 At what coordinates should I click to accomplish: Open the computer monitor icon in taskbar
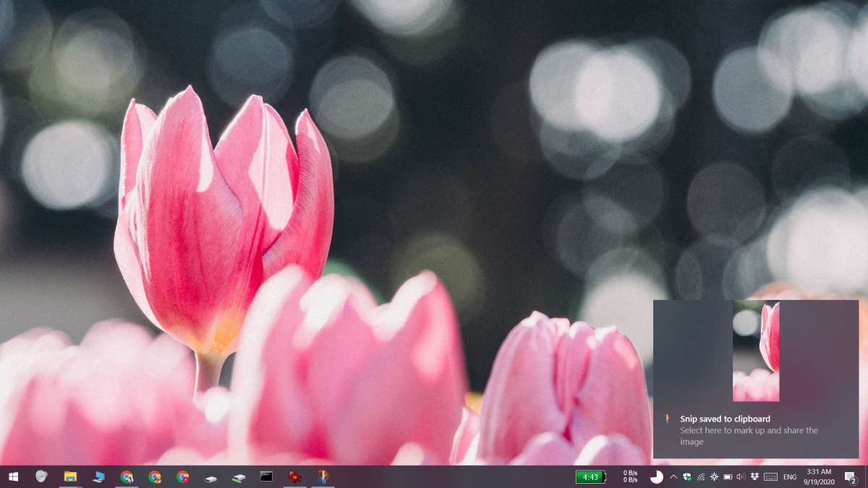(98, 476)
